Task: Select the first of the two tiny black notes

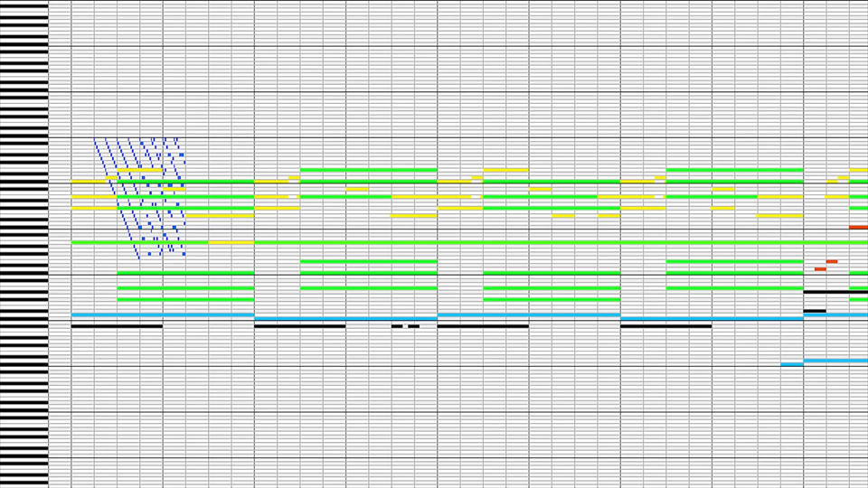Action: [397, 326]
